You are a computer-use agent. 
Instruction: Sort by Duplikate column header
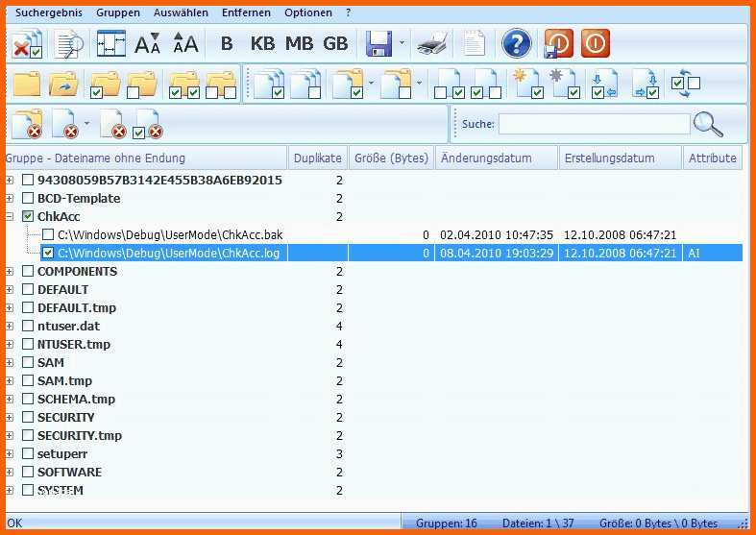coord(317,158)
